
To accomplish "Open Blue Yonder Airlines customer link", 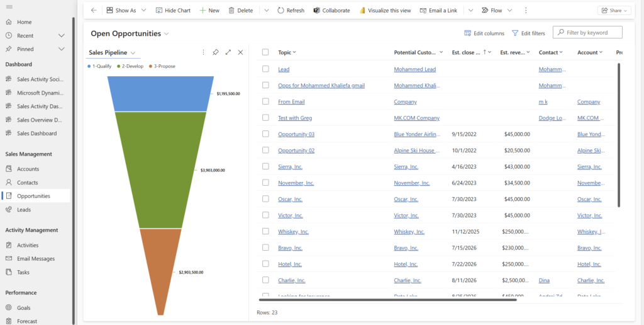I will [x=418, y=134].
